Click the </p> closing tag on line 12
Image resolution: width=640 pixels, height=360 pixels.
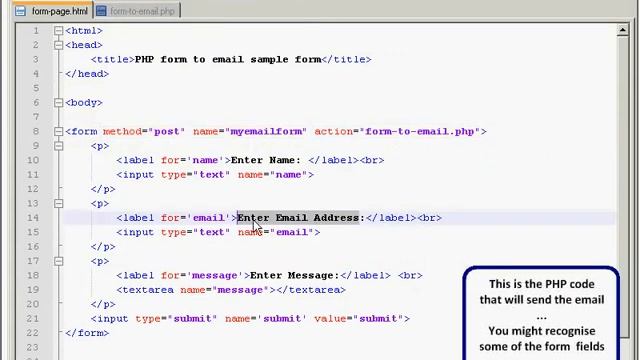coord(103,189)
